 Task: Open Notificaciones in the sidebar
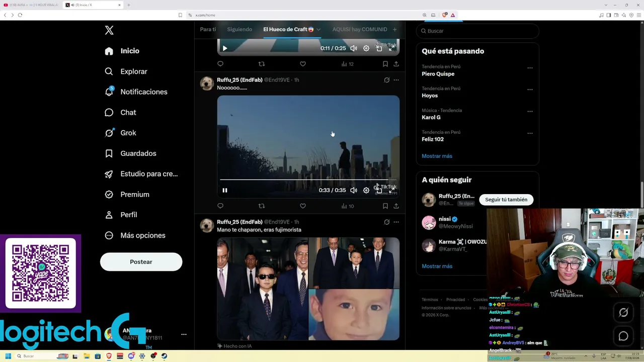tap(136, 92)
